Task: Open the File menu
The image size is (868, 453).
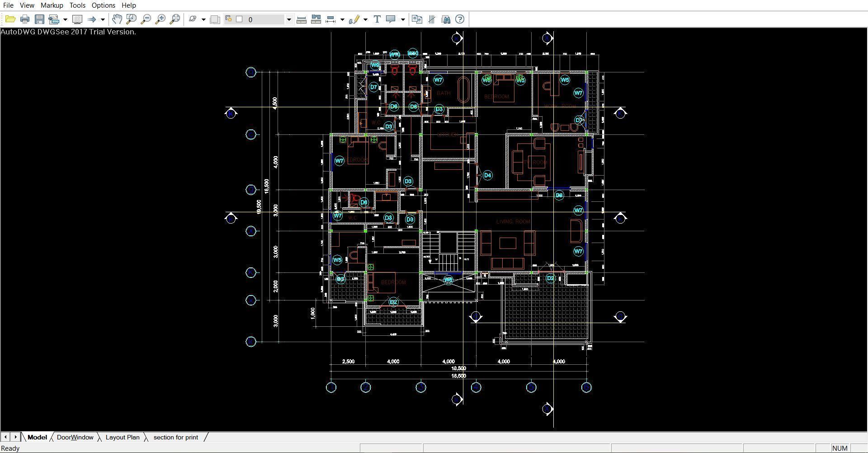Action: (8, 5)
